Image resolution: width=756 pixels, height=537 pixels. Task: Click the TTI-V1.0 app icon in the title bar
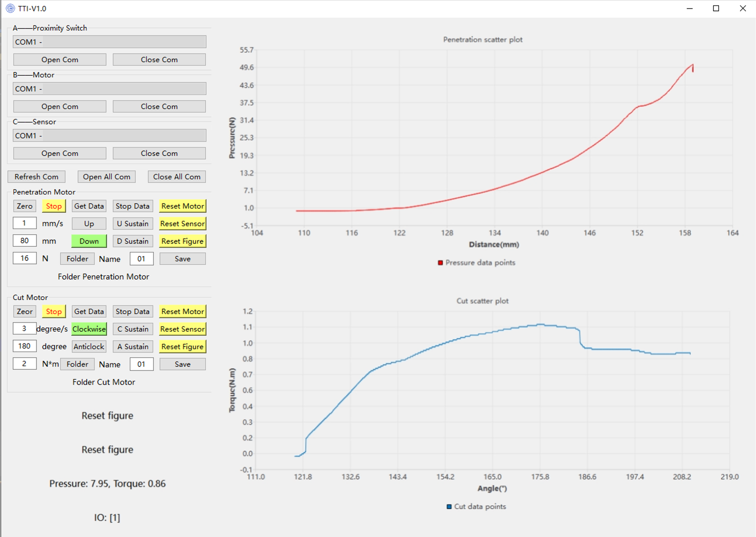tap(10, 8)
